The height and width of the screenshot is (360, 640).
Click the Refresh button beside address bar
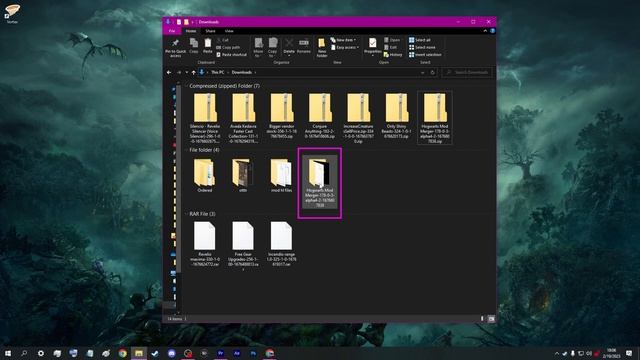click(433, 72)
